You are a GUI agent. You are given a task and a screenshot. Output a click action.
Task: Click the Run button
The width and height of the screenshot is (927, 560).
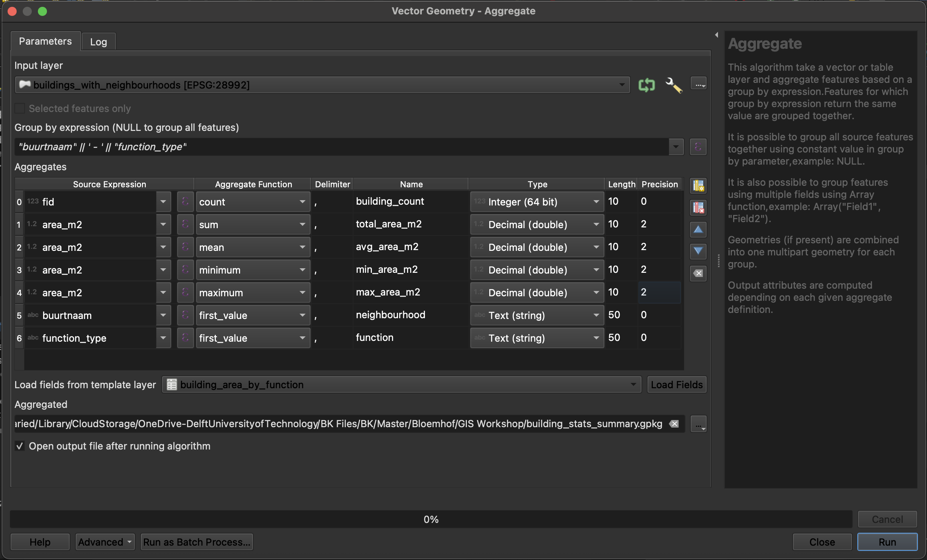click(x=887, y=542)
